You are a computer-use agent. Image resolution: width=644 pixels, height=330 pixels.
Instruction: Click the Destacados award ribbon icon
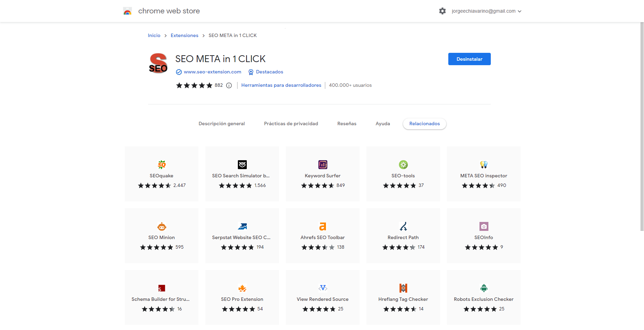(x=251, y=72)
